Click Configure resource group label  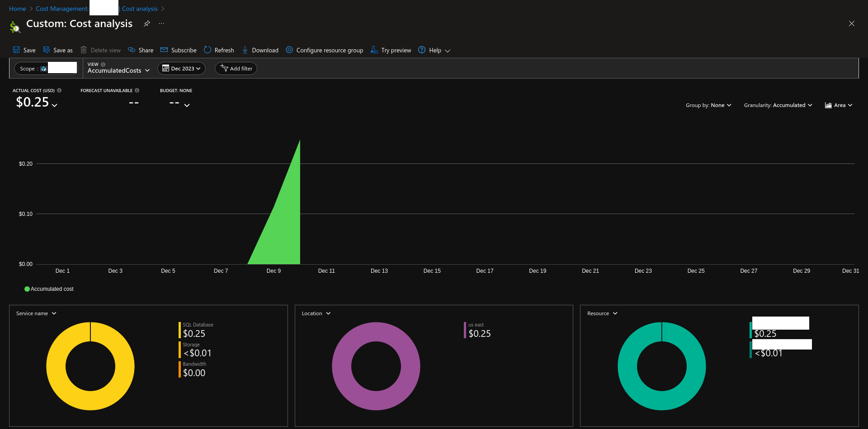(x=330, y=50)
